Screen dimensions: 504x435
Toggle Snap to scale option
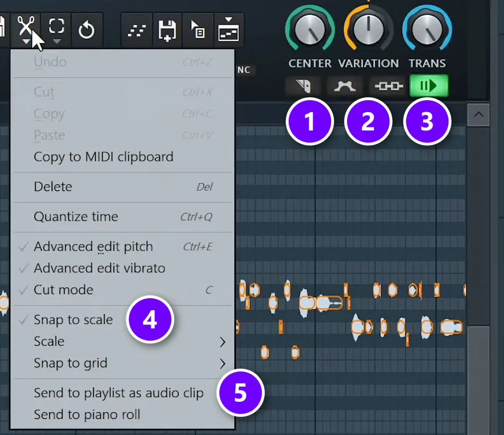pyautogui.click(x=123, y=319)
